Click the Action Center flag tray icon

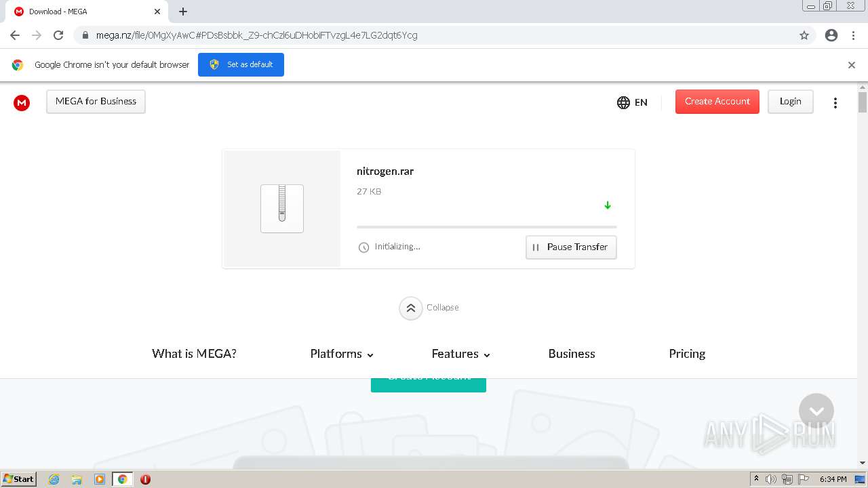coord(804,479)
